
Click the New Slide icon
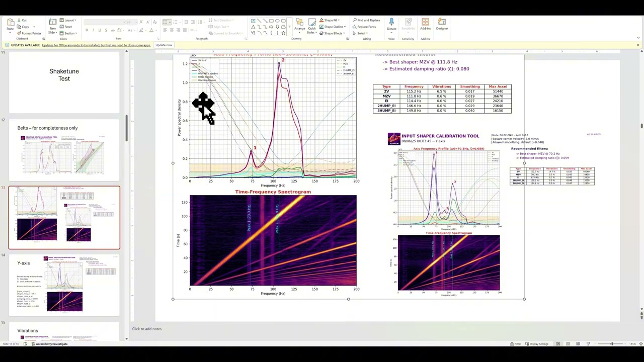[52, 22]
